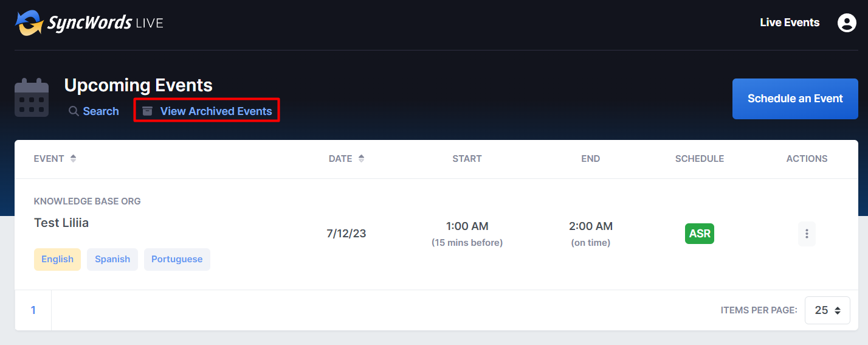Image resolution: width=868 pixels, height=345 pixels.
Task: Click the SyncWords LIVE logo
Action: click(x=89, y=23)
